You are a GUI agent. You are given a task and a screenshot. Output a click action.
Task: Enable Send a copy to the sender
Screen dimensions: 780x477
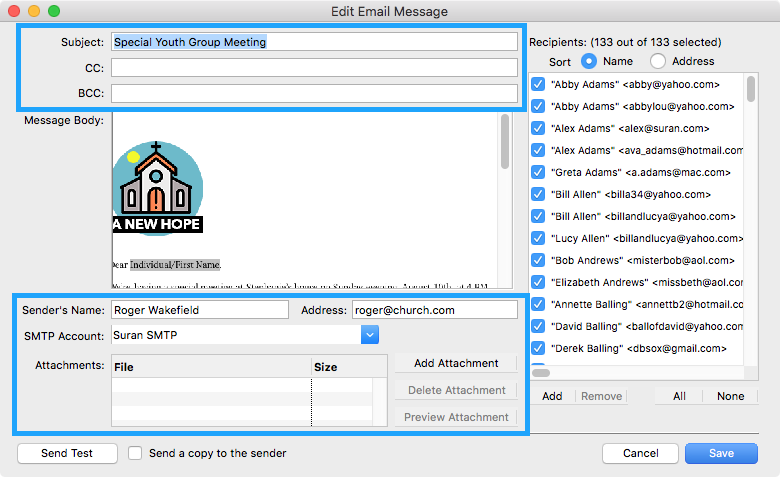tap(136, 453)
